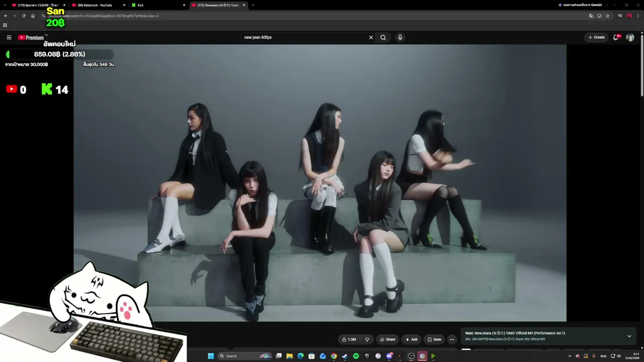This screenshot has height=362, width=644.
Task: Open the YouTube account avatar menu
Action: pos(630,37)
